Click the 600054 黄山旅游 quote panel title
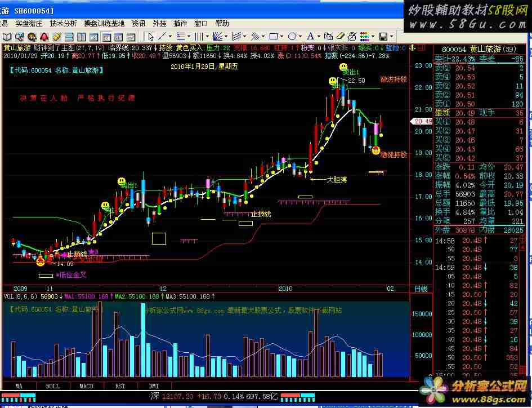 (479, 49)
